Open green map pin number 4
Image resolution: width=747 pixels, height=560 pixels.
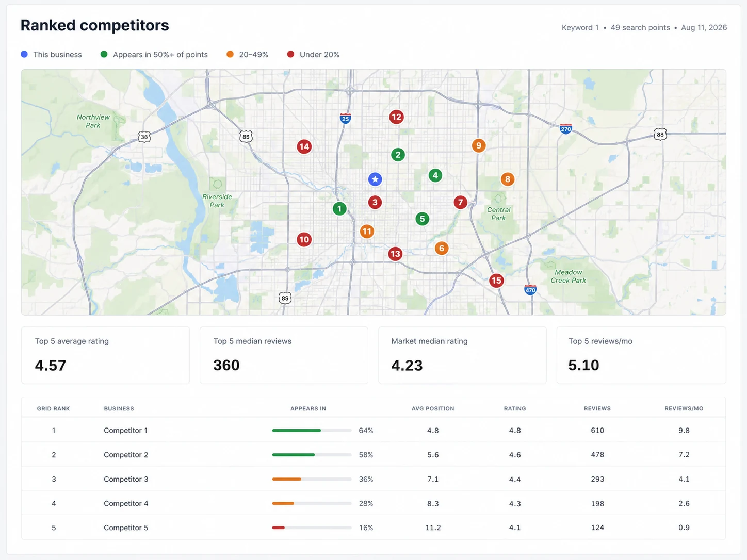(x=435, y=175)
